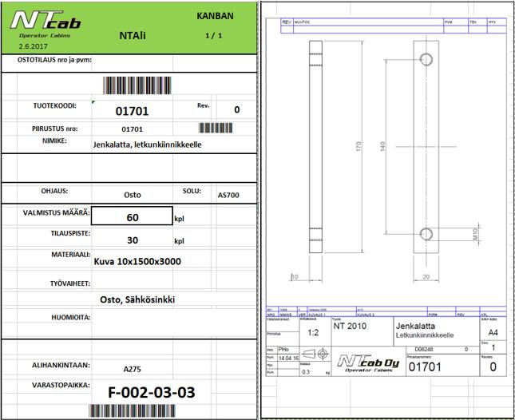Click the projection symbol in drawing title block
This screenshot has width=515, height=420.
315,354
